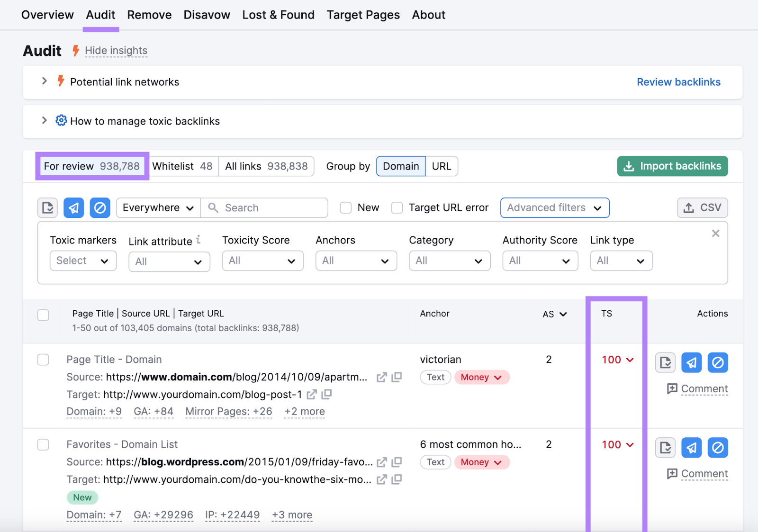Send the wordpress.com backlink to Disavow
Screen dimensions: 758x532
717,447
